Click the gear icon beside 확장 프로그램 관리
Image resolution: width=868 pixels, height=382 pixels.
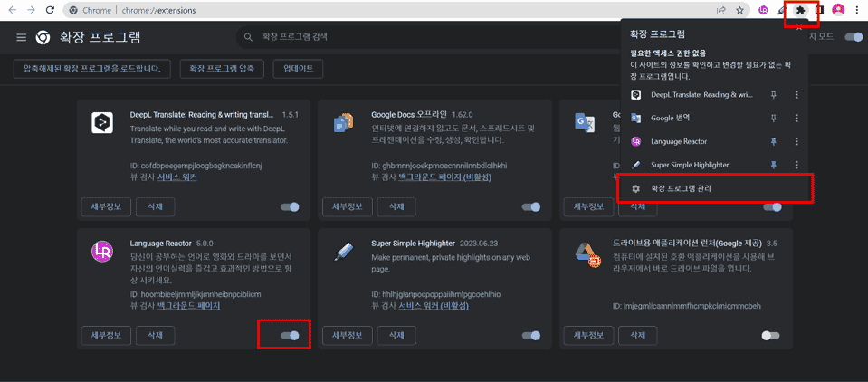click(636, 189)
